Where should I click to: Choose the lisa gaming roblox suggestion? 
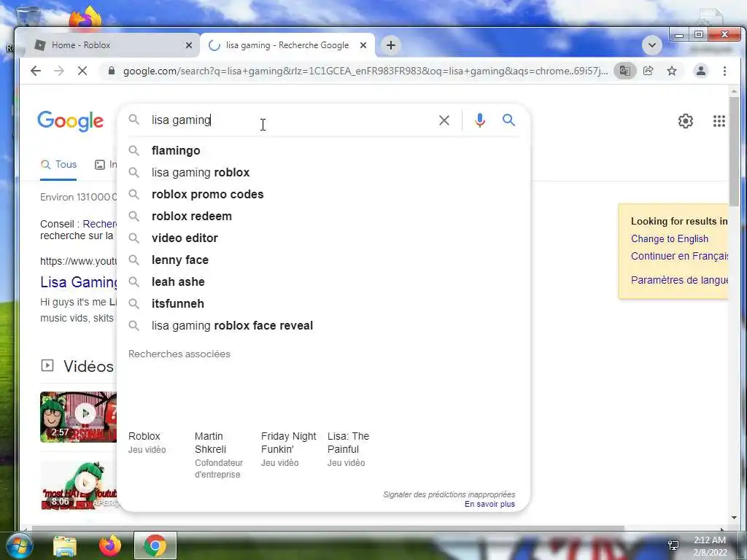tap(323, 172)
